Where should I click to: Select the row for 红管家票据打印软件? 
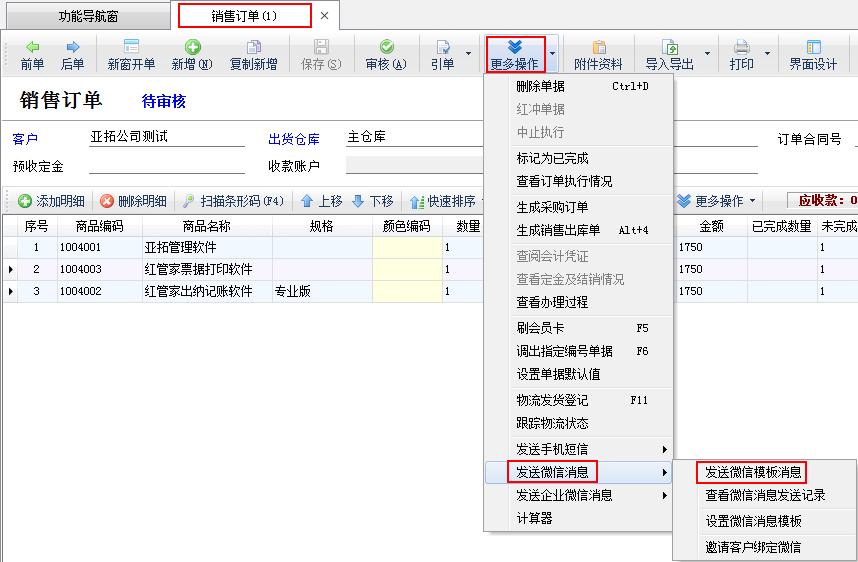coord(198,269)
